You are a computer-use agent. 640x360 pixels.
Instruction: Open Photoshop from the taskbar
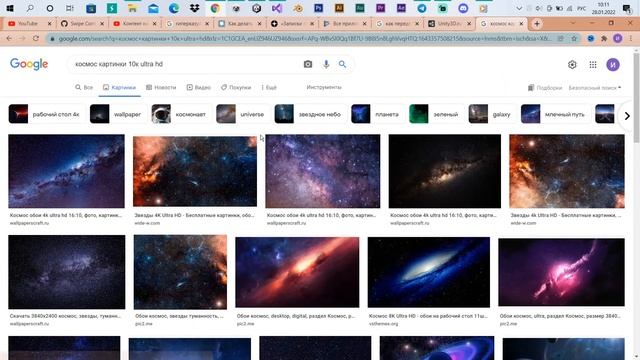point(318,8)
